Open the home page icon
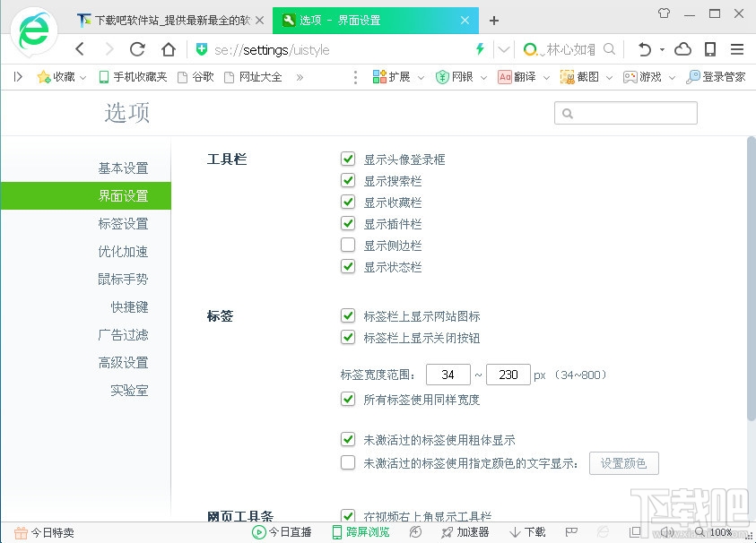The width and height of the screenshot is (756, 543). (169, 49)
